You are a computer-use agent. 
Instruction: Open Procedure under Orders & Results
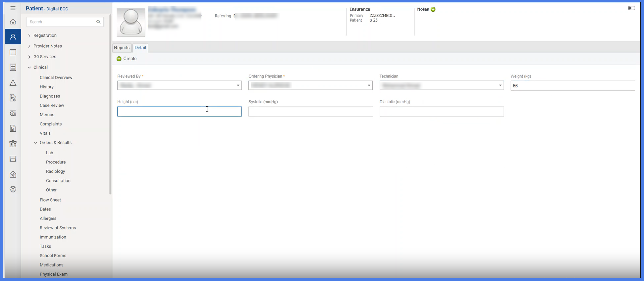tap(56, 162)
